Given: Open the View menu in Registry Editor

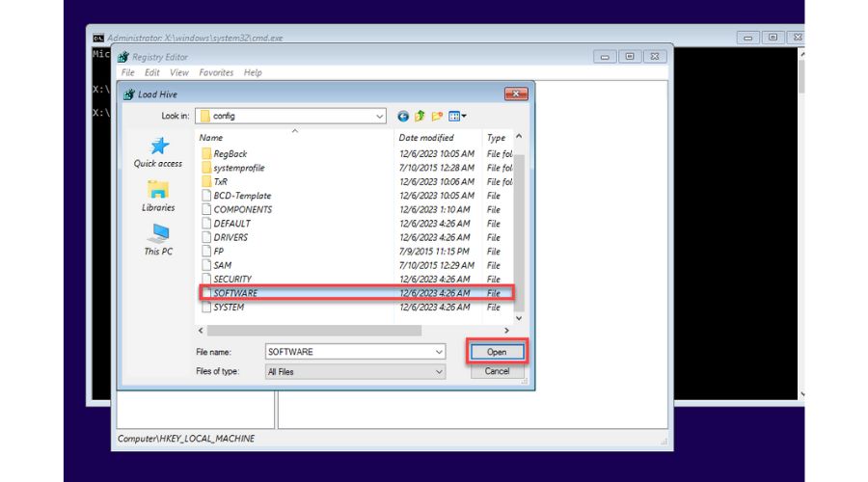Looking at the screenshot, I should click(178, 72).
